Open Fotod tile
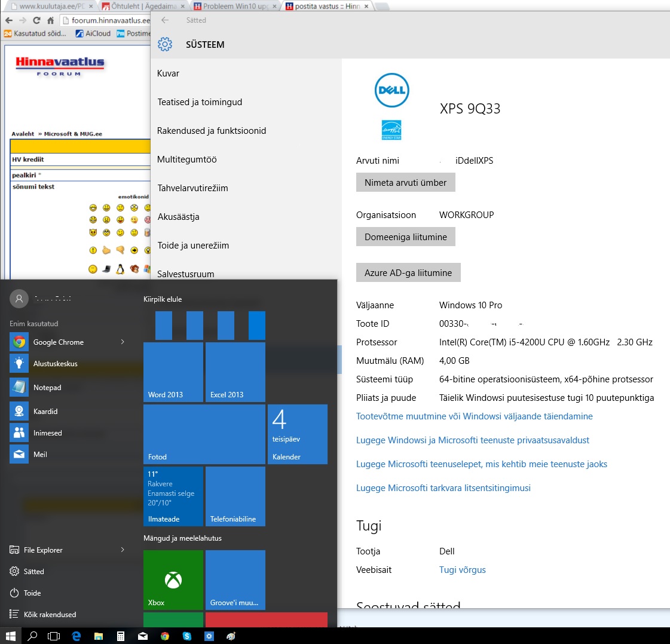 204,434
